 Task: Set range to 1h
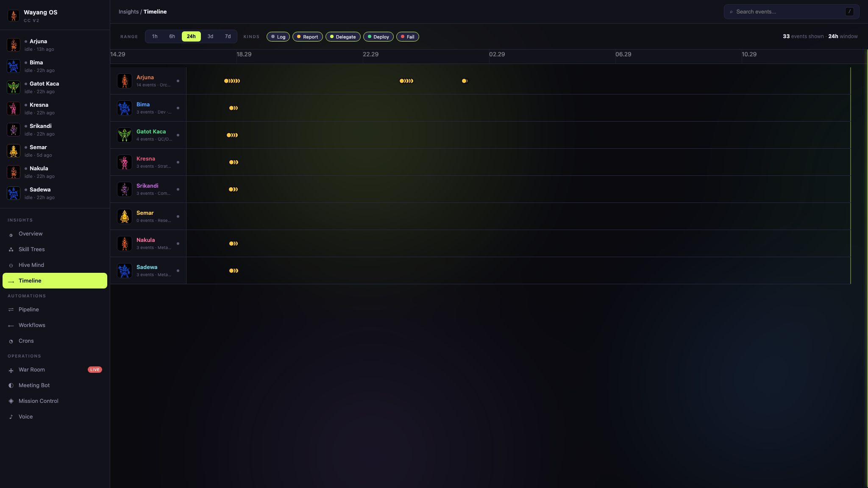coord(155,36)
